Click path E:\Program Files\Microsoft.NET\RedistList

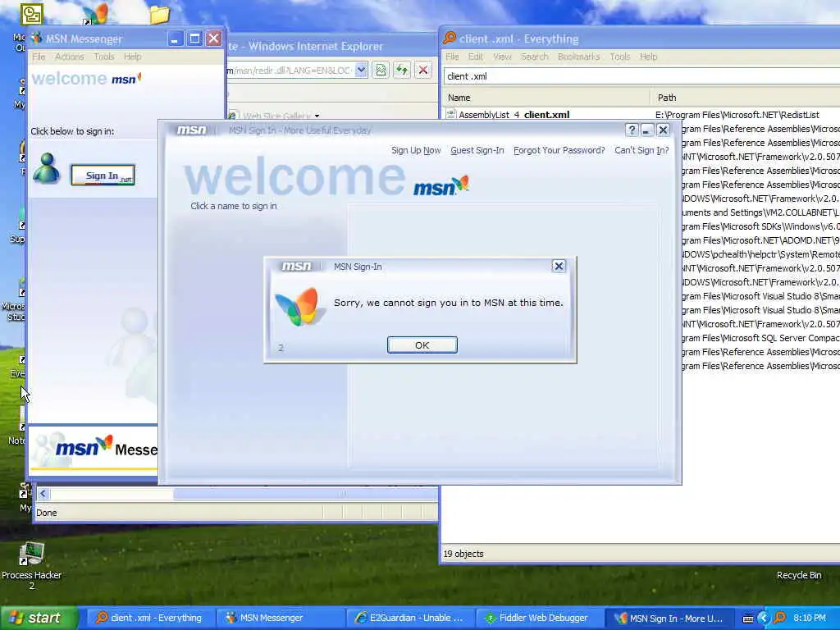pos(737,115)
